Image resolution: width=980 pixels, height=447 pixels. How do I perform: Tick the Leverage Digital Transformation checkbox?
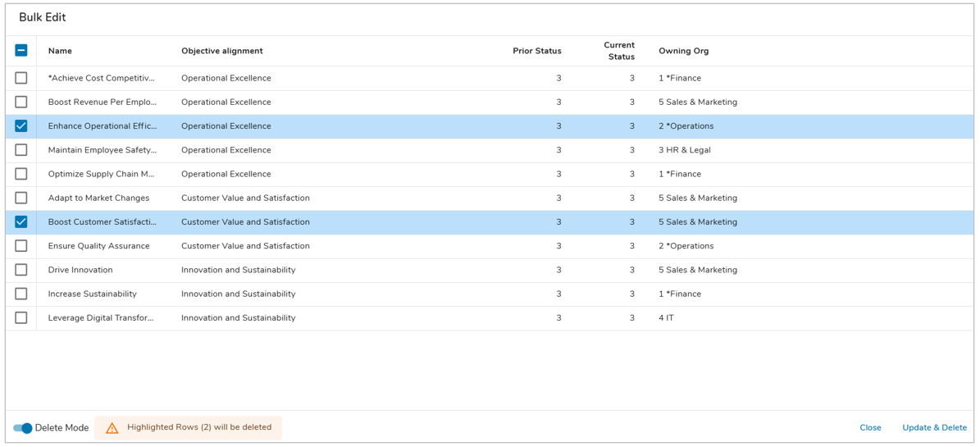[x=21, y=318]
